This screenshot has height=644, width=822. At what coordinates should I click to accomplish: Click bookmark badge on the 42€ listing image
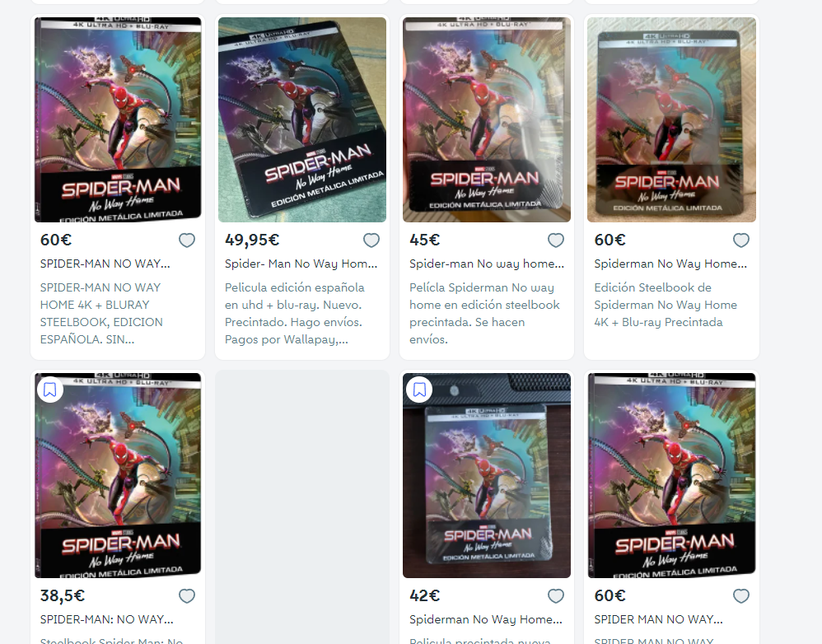click(419, 390)
